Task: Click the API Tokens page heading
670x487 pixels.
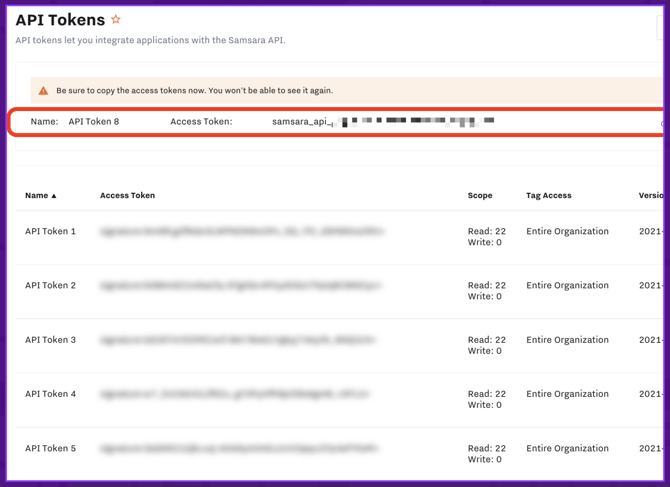Action: 60,20
